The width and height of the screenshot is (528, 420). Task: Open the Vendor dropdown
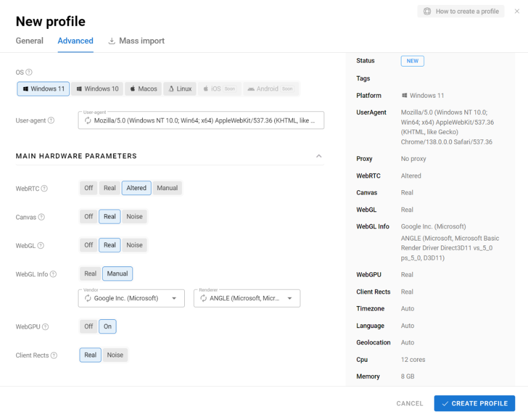pyautogui.click(x=174, y=298)
